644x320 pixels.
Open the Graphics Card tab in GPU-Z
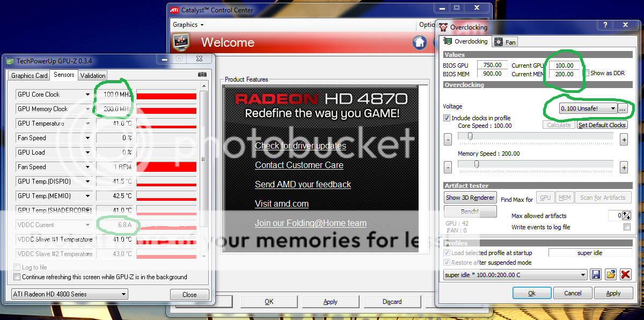(x=30, y=75)
